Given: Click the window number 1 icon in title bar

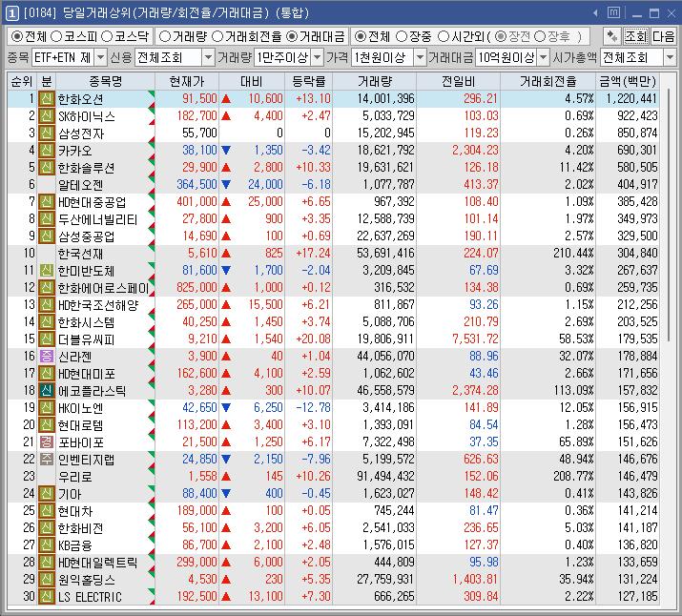Looking at the screenshot, I should pos(11,13).
